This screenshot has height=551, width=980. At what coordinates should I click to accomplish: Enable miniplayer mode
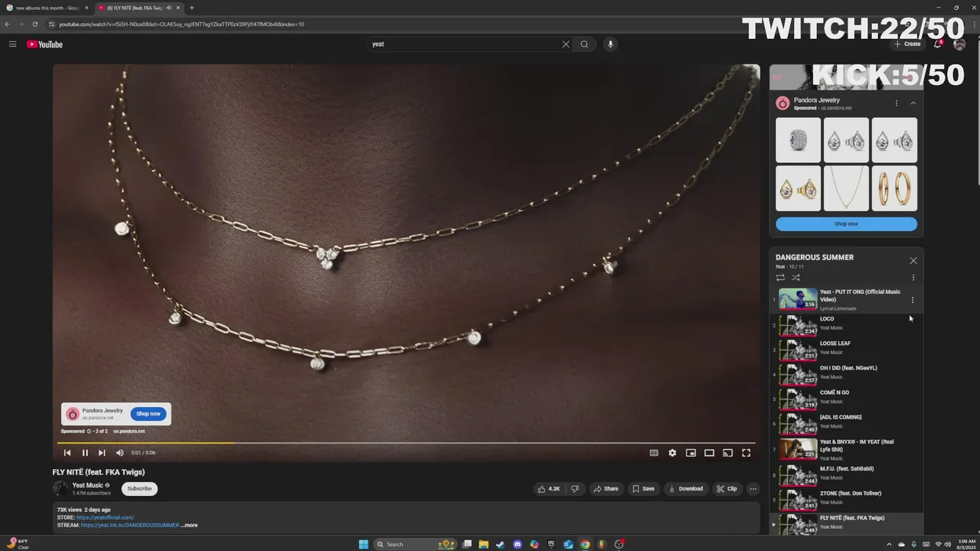[691, 453]
